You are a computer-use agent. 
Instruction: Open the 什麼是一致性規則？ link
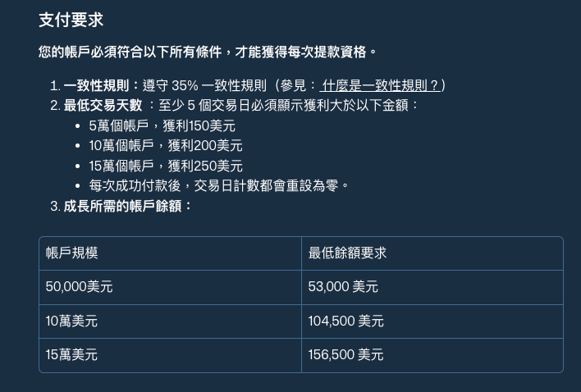(381, 85)
